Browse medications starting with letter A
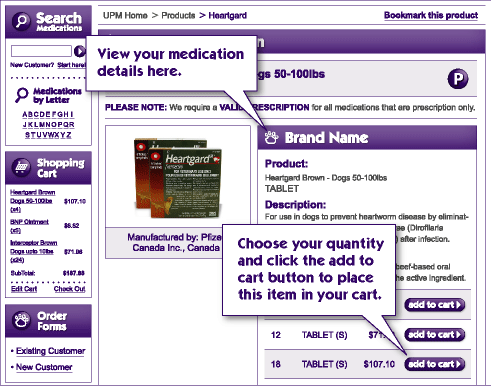This screenshot has width=491, height=386. (x=25, y=114)
